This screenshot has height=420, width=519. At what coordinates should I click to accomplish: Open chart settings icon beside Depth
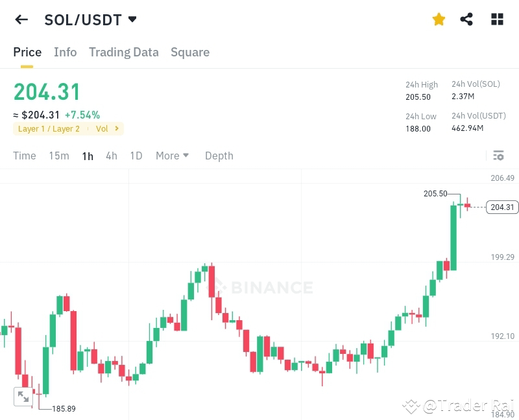coord(498,156)
